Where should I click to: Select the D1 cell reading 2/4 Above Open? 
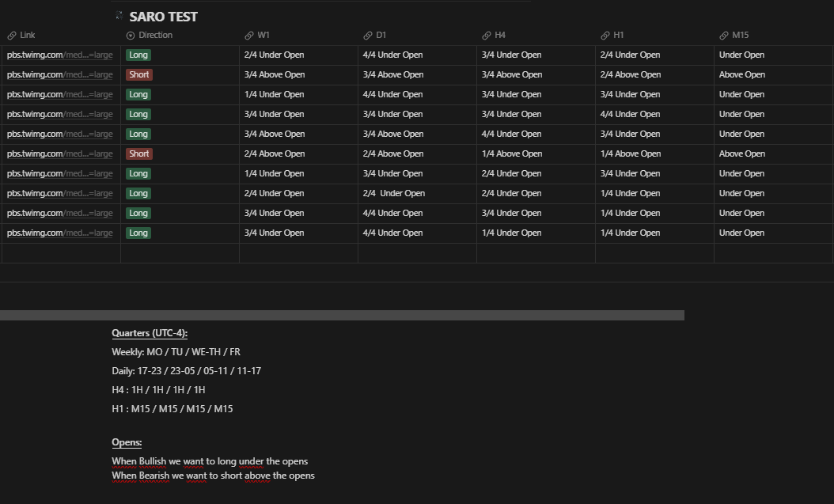click(x=417, y=153)
